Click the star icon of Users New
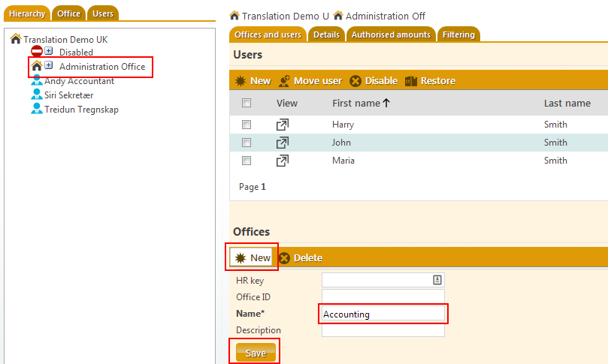 [x=240, y=80]
